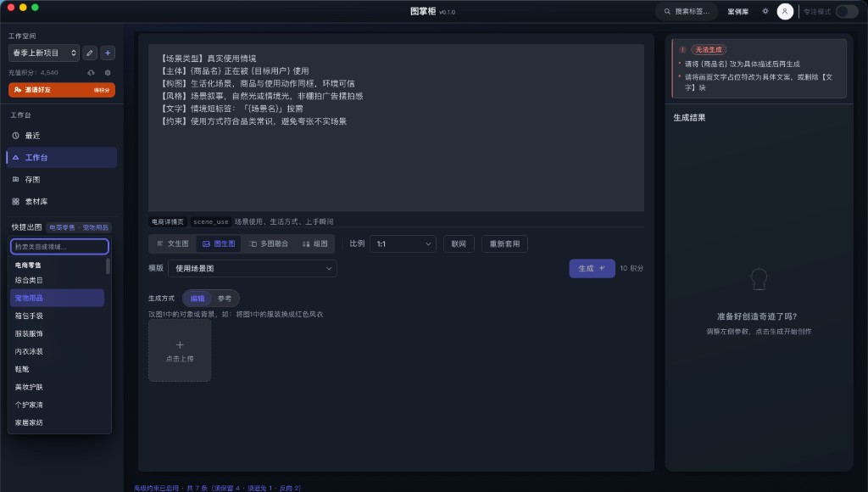Go to 工作台 in the sidebar
Image resolution: width=868 pixels, height=492 pixels.
pos(61,157)
